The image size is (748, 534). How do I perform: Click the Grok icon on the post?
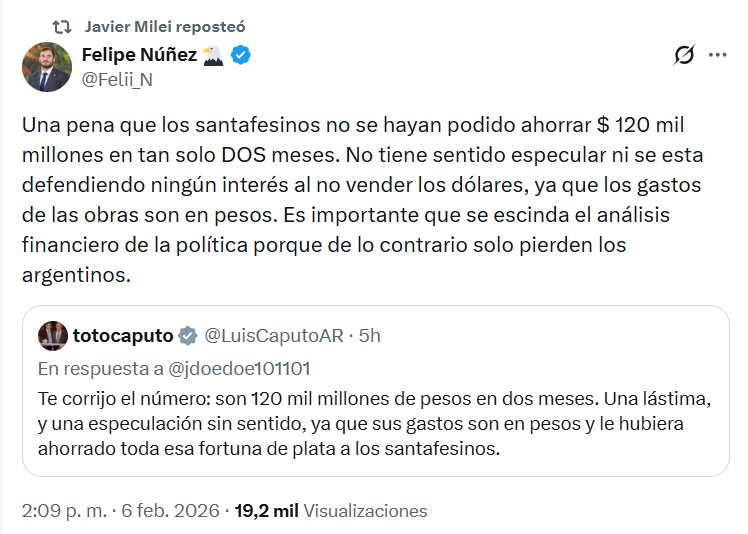click(x=685, y=55)
